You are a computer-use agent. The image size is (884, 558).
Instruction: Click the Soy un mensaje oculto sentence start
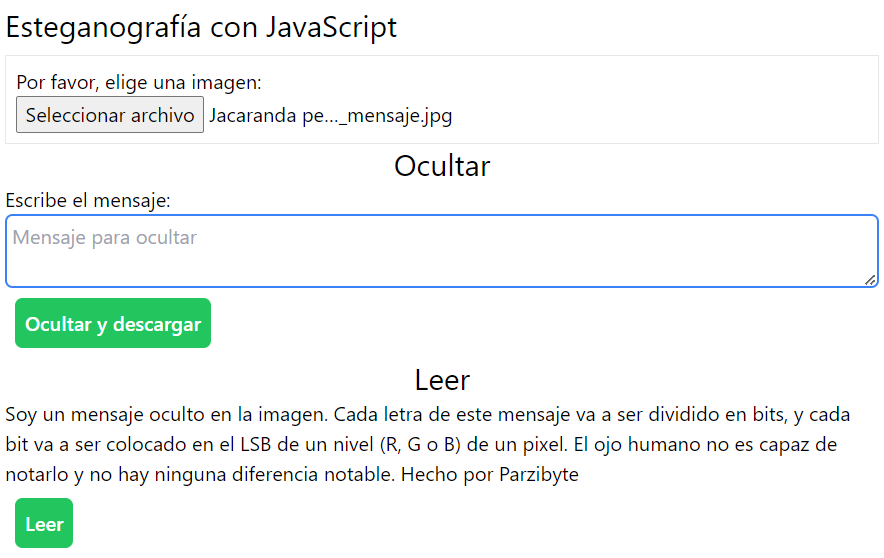click(90, 414)
